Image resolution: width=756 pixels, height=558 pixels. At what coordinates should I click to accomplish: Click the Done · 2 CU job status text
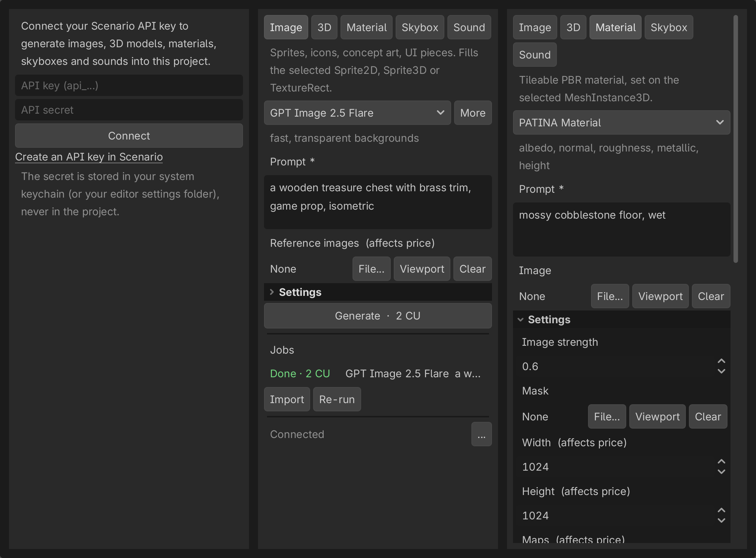pos(300,373)
